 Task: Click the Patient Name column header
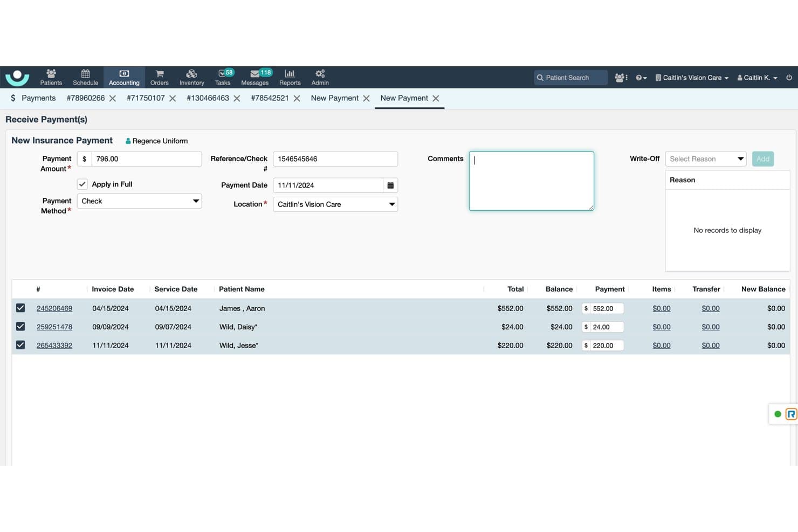click(242, 289)
